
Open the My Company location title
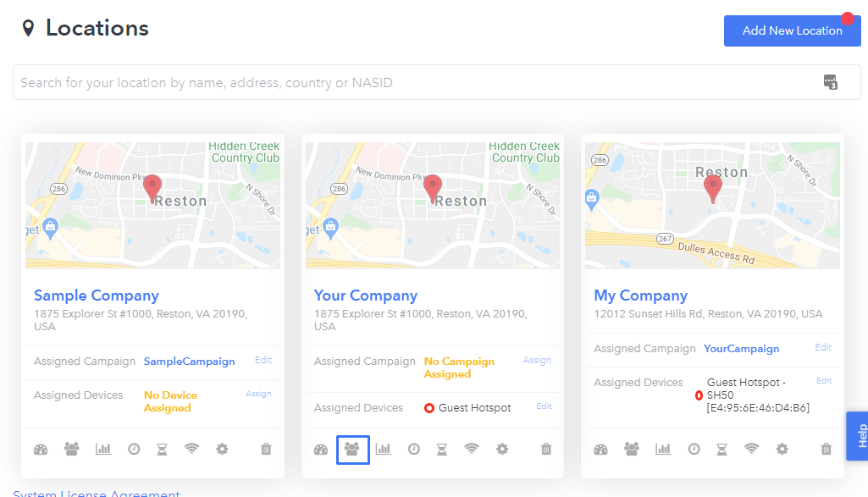coord(640,295)
